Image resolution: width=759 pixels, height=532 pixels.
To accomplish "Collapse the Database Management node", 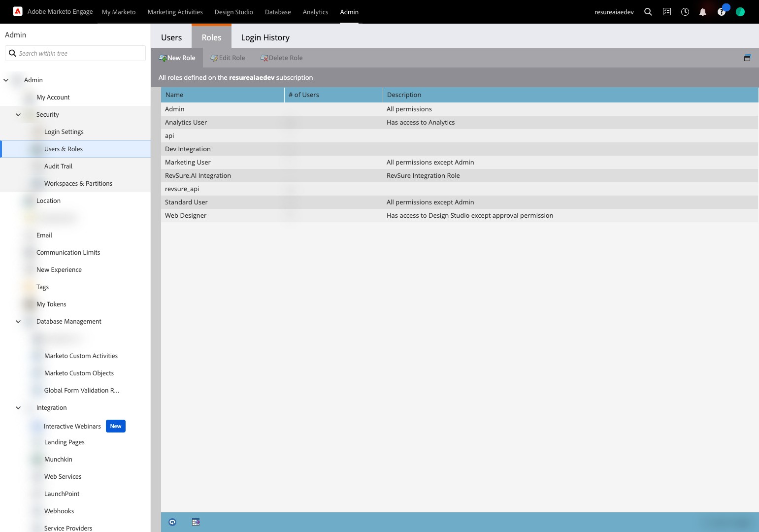I will tap(18, 321).
